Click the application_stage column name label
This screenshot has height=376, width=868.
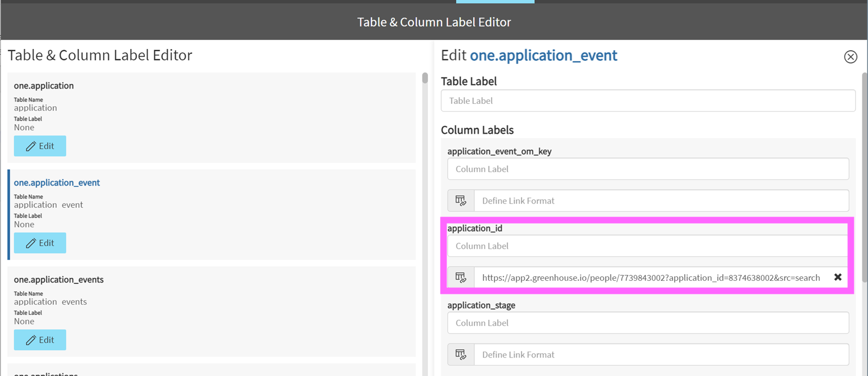point(481,305)
